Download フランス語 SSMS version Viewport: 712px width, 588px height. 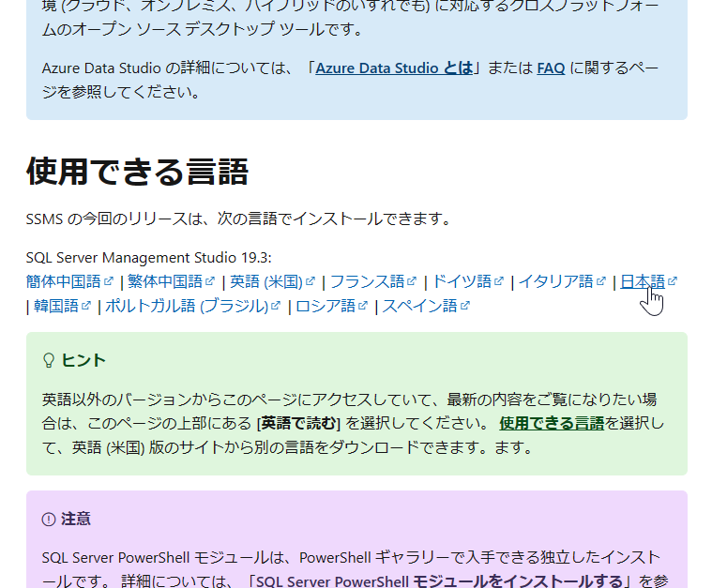pyautogui.click(x=367, y=281)
